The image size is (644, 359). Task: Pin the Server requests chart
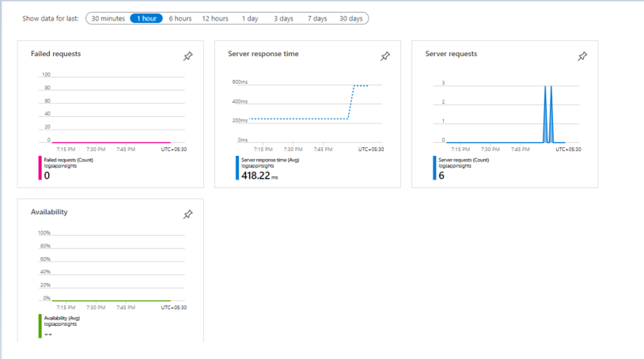[582, 56]
